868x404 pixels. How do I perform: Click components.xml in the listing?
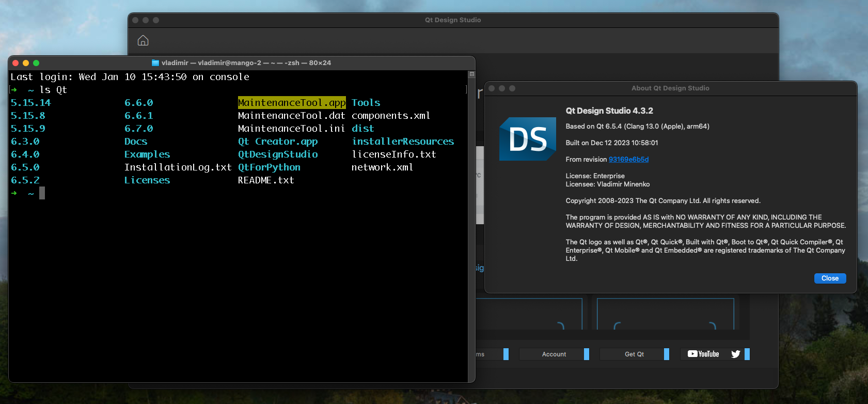pos(391,116)
